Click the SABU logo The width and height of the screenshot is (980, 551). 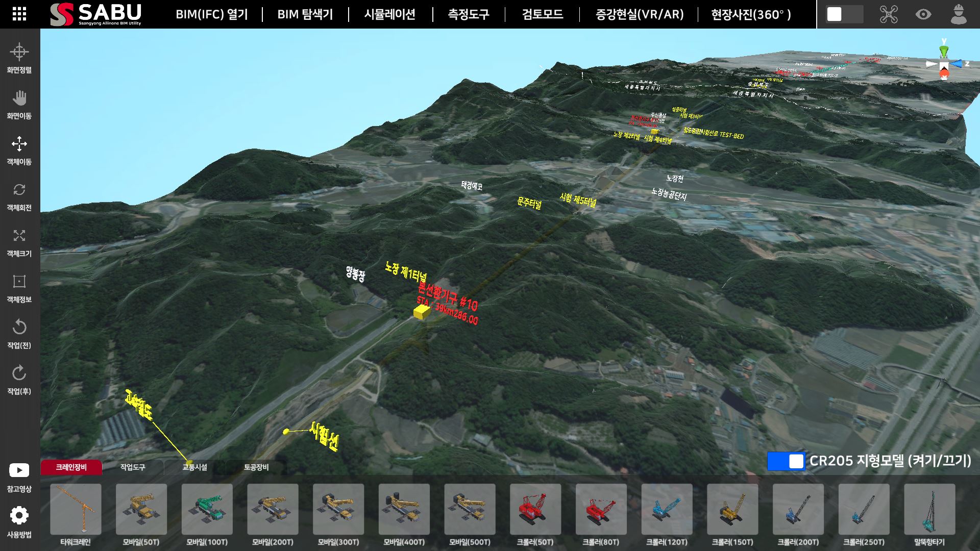pyautogui.click(x=96, y=14)
